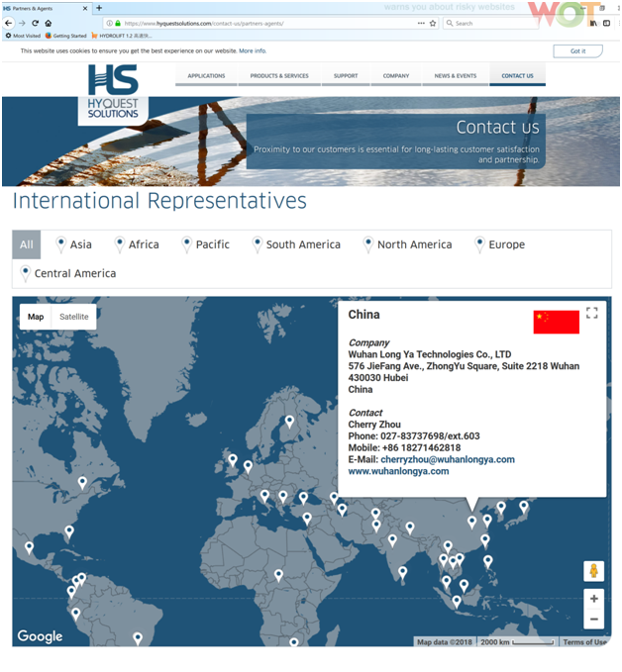Open the Contact Us menu

(517, 76)
